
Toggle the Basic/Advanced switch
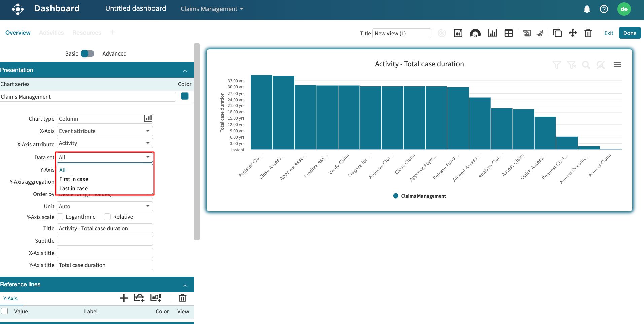88,53
